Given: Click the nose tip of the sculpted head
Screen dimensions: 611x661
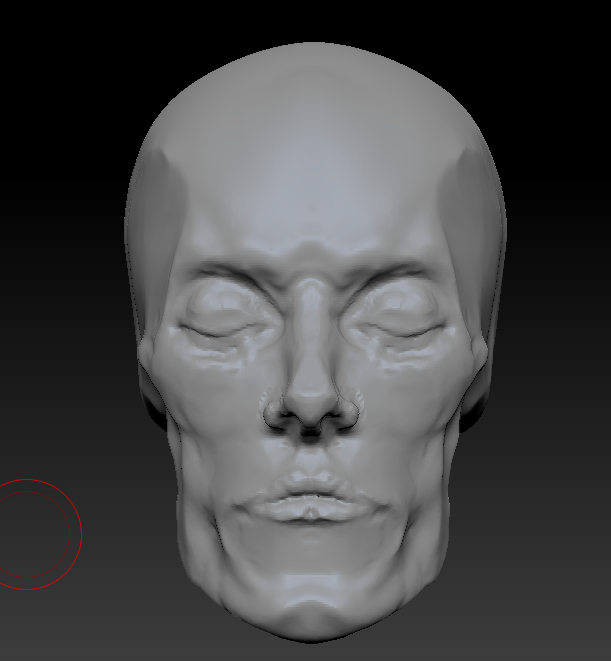Looking at the screenshot, I should point(311,407).
